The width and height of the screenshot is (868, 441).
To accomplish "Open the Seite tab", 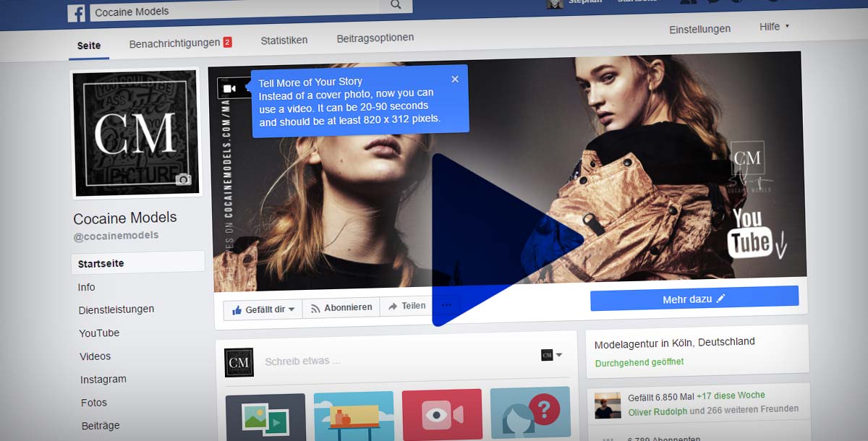I will tap(89, 46).
